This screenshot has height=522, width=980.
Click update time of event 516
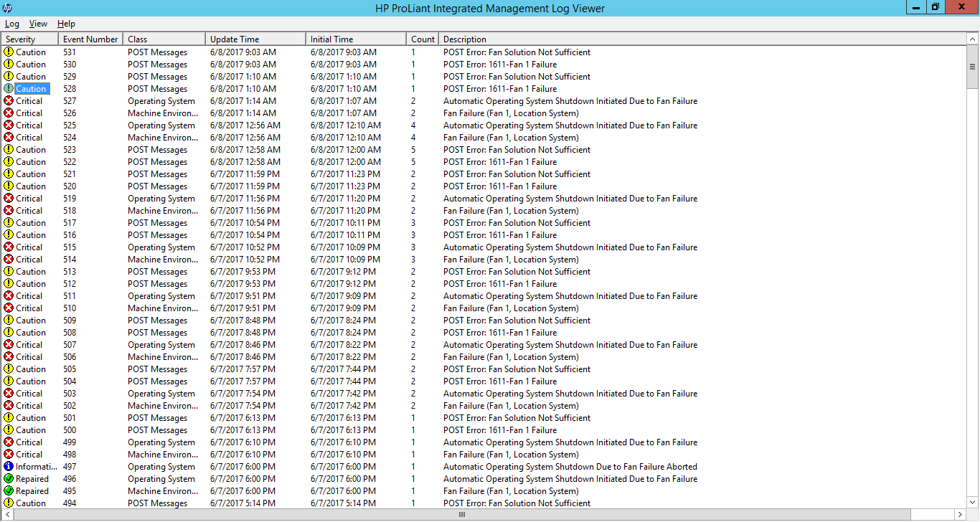point(245,235)
